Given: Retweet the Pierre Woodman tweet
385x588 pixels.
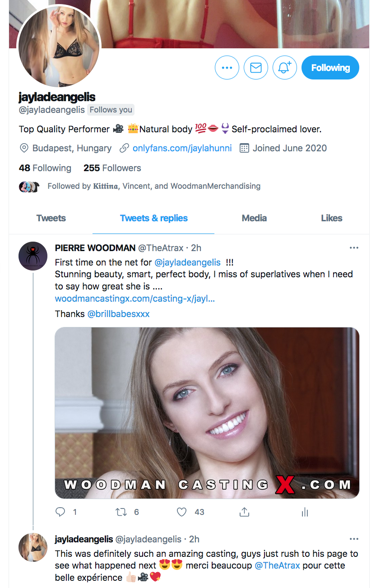Looking at the screenshot, I should pyautogui.click(x=121, y=512).
